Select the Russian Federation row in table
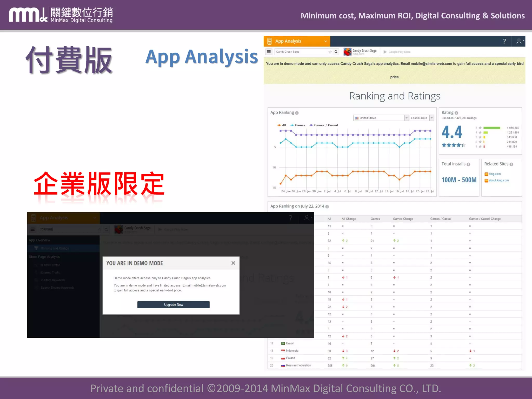Image resolution: width=532 pixels, height=399 pixels. pos(395,365)
